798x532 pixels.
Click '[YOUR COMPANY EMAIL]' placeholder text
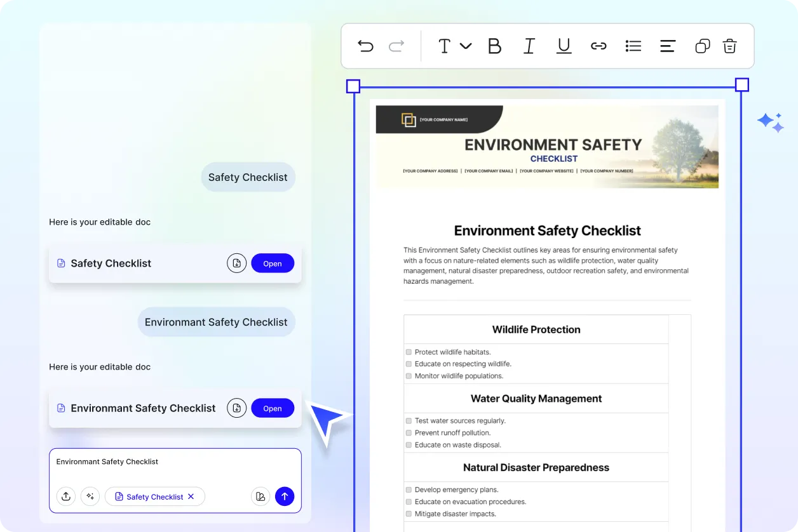489,171
